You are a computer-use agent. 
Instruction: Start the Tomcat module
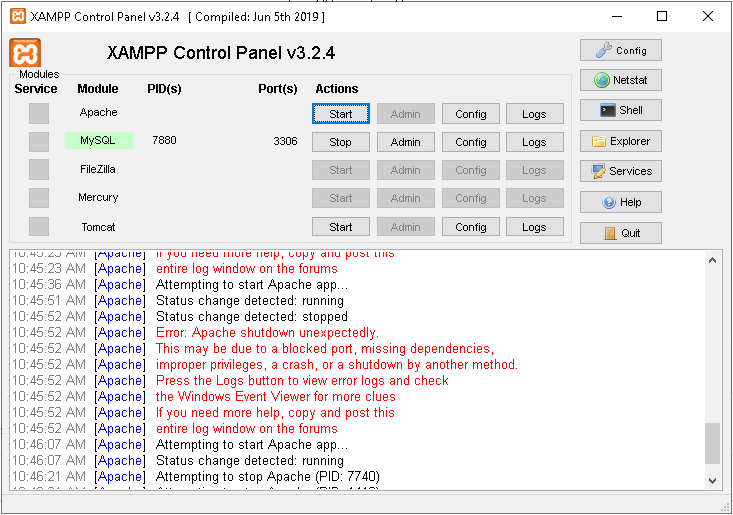341,227
